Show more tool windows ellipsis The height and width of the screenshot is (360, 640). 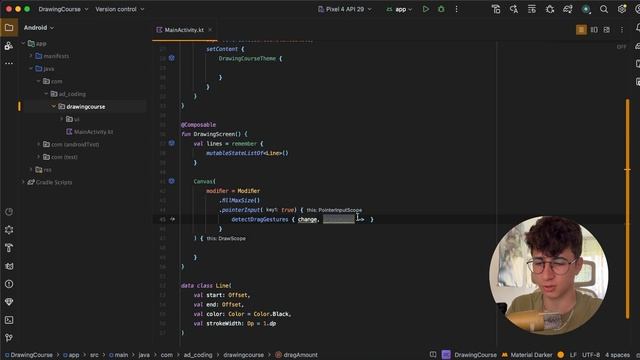[x=9, y=64]
